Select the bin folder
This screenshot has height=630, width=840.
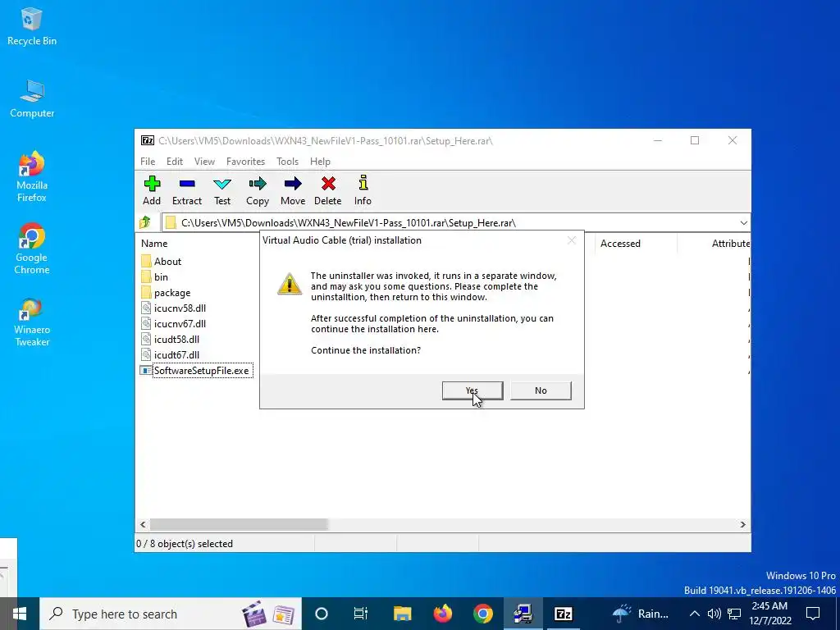click(x=155, y=277)
